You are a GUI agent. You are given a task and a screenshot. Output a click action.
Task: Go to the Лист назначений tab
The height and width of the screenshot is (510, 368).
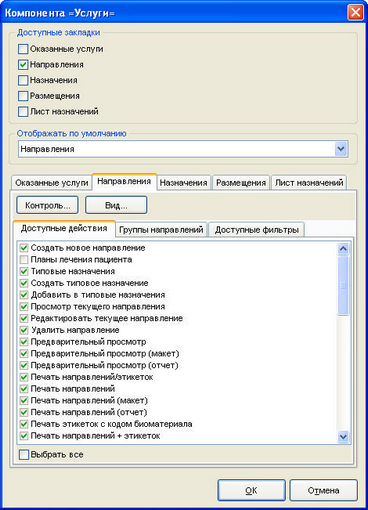pyautogui.click(x=309, y=183)
